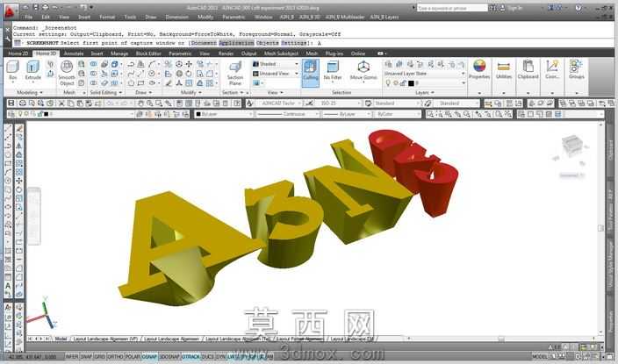Switch to the Annotate ribbon tab

[x=74, y=54]
